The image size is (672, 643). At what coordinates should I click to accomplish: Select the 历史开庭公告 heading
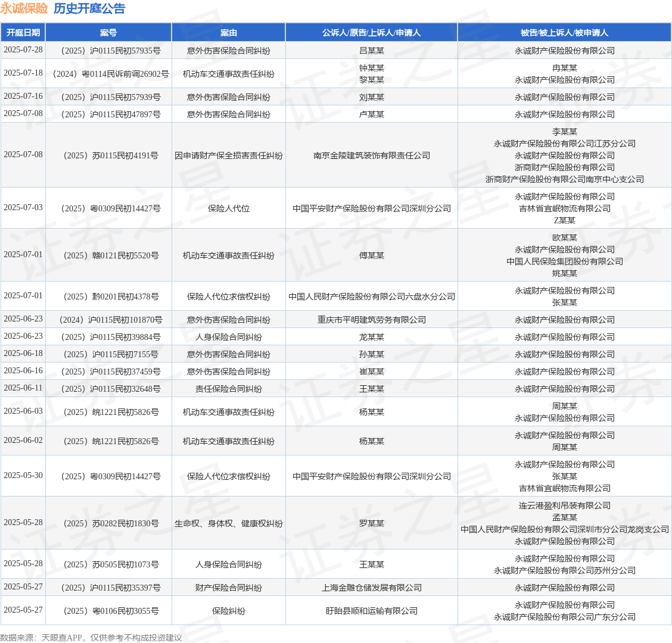click(89, 8)
